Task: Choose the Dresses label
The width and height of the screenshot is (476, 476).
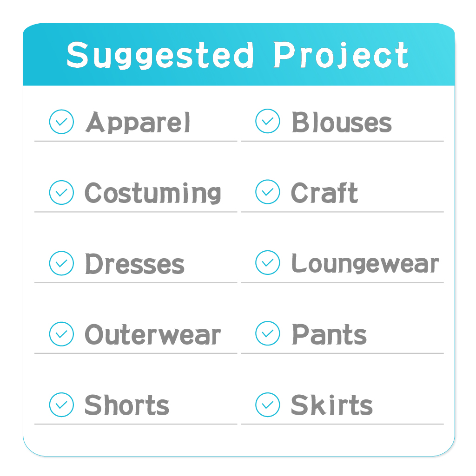Action: [135, 264]
